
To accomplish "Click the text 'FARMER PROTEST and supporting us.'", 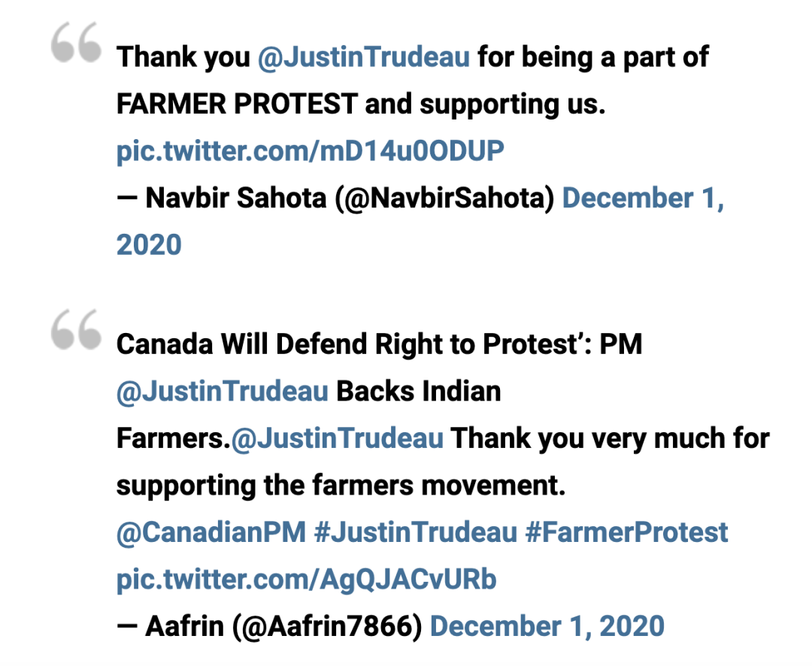I will pos(361,104).
